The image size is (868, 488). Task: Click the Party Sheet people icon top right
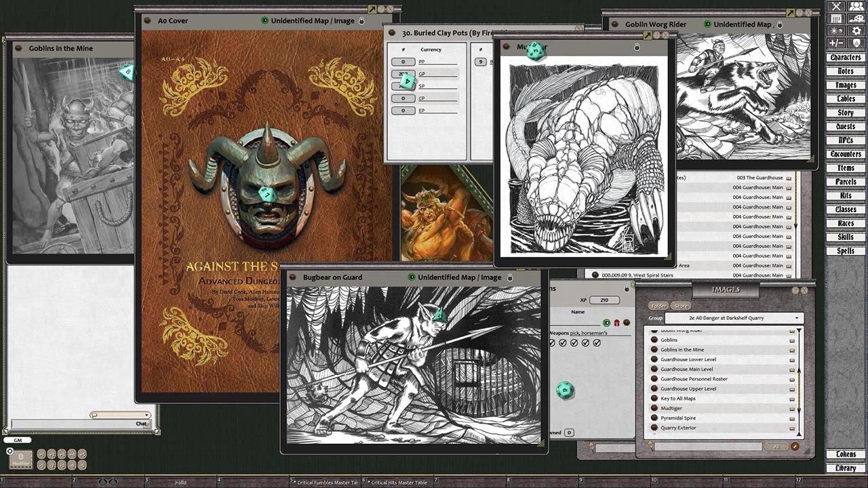856,6
